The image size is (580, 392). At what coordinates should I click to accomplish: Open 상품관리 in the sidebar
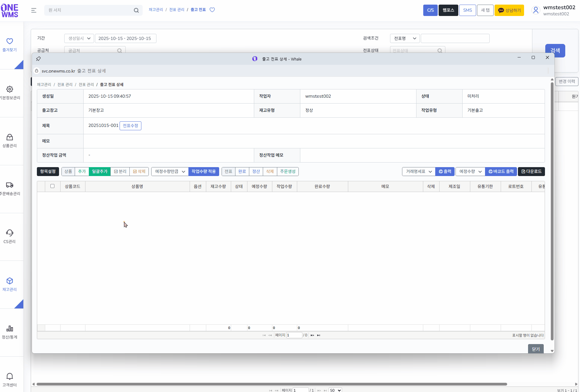[x=10, y=141]
